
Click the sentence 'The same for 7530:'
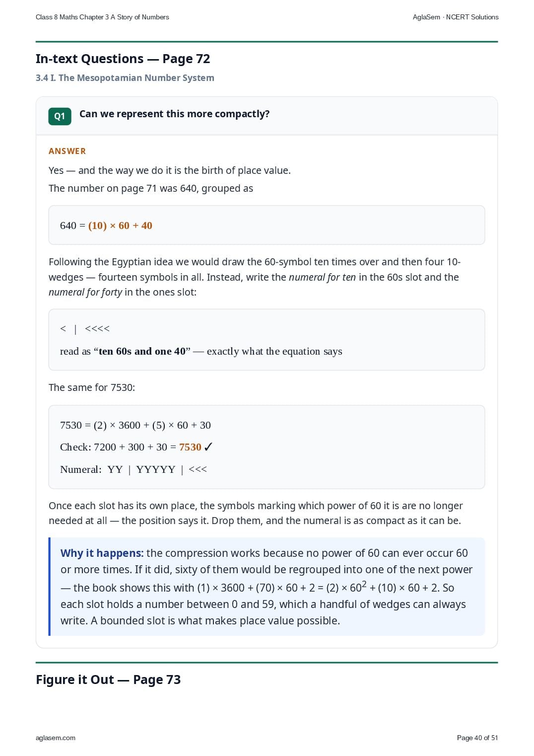tap(92, 387)
